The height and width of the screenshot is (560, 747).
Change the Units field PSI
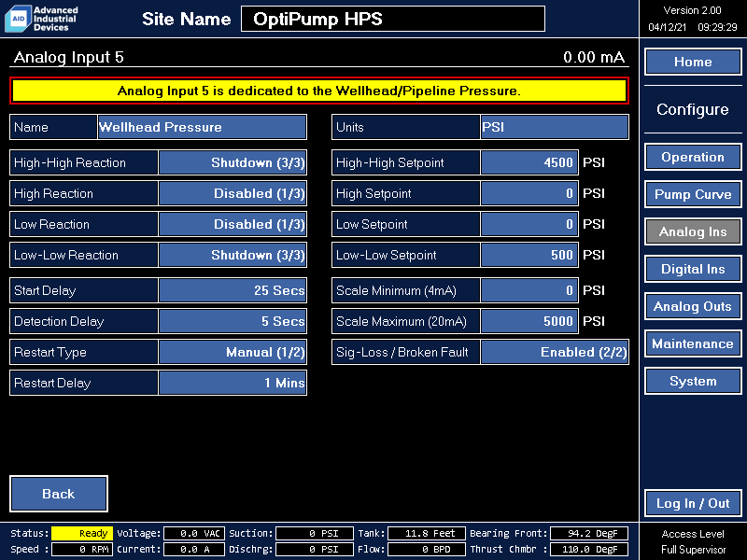pyautogui.click(x=555, y=127)
